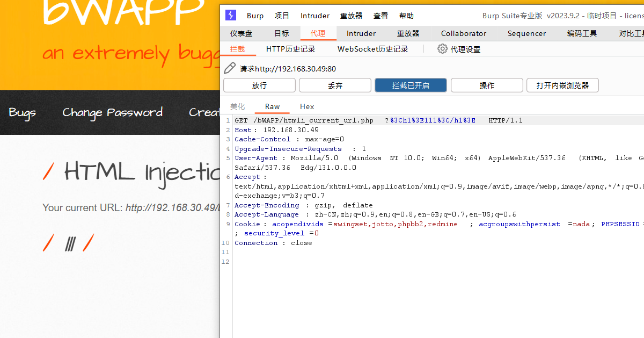This screenshot has height=338, width=644.
Task: Open the 重放器 menu in menu bar
Action: coord(352,16)
